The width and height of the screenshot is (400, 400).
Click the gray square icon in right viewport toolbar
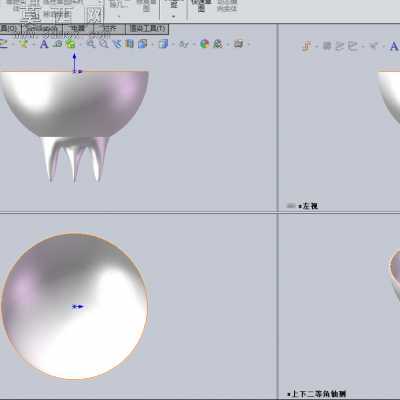pos(327,46)
